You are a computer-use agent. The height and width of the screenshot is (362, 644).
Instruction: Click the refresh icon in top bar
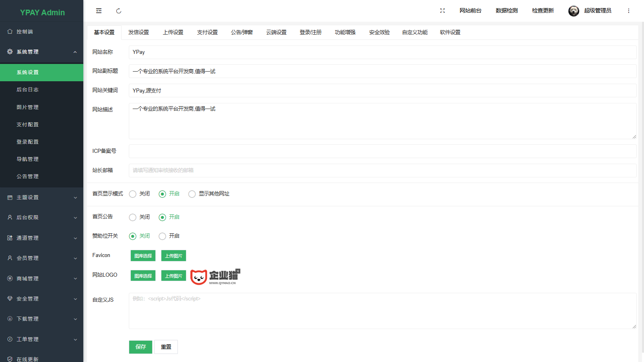click(x=119, y=11)
